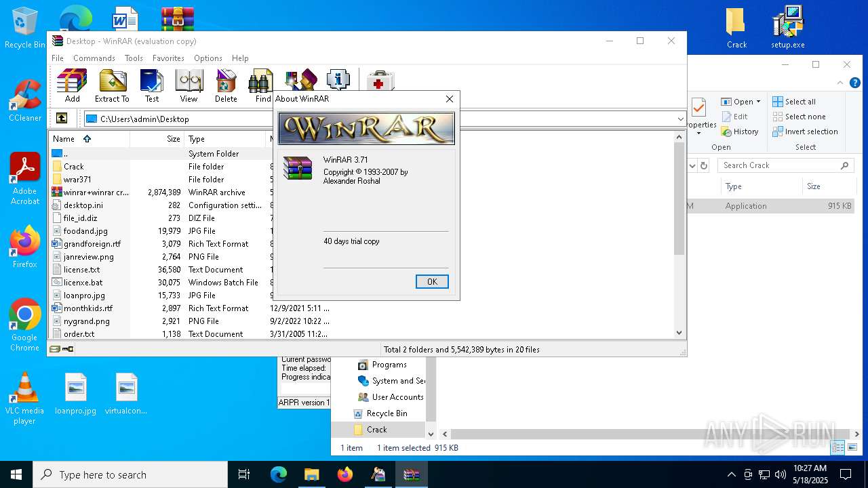Open Microsoft Edge from the taskbar
Image resolution: width=868 pixels, height=488 pixels.
pyautogui.click(x=279, y=474)
